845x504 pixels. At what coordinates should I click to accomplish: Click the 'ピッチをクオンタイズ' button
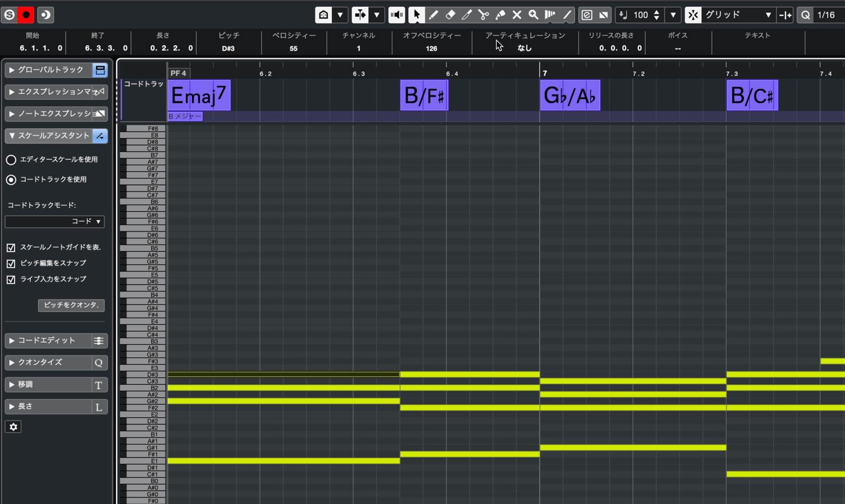pyautogui.click(x=71, y=305)
